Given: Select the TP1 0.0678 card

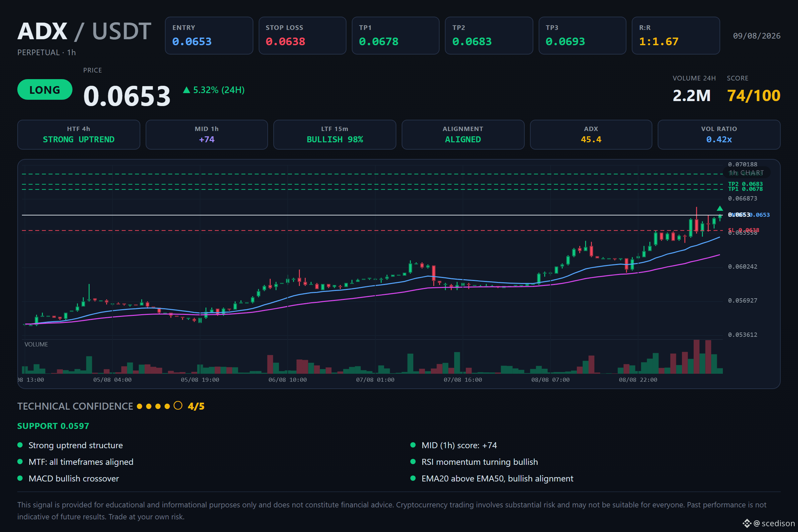Looking at the screenshot, I should click(396, 36).
